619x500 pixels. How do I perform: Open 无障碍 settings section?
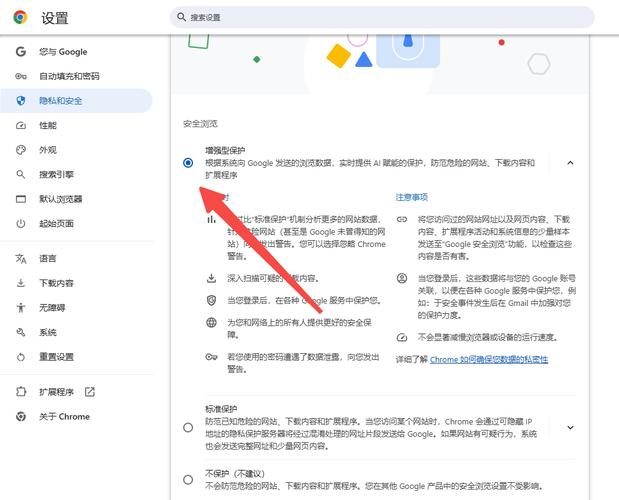[76, 307]
